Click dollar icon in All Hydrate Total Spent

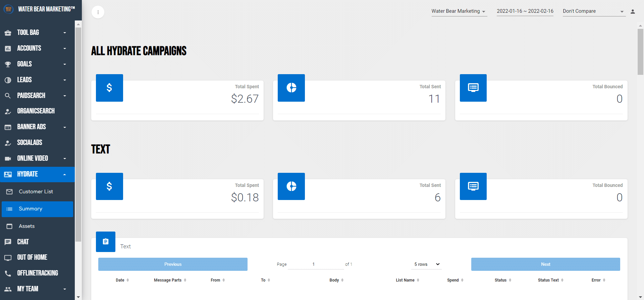click(109, 88)
